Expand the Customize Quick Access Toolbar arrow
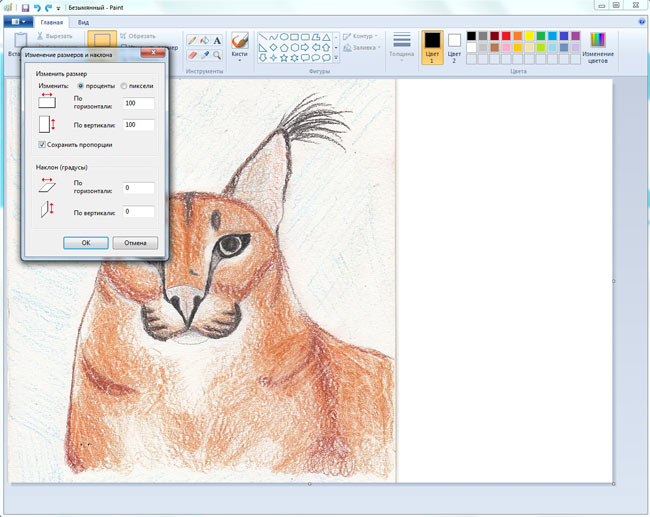This screenshot has height=517, width=650. click(x=58, y=8)
